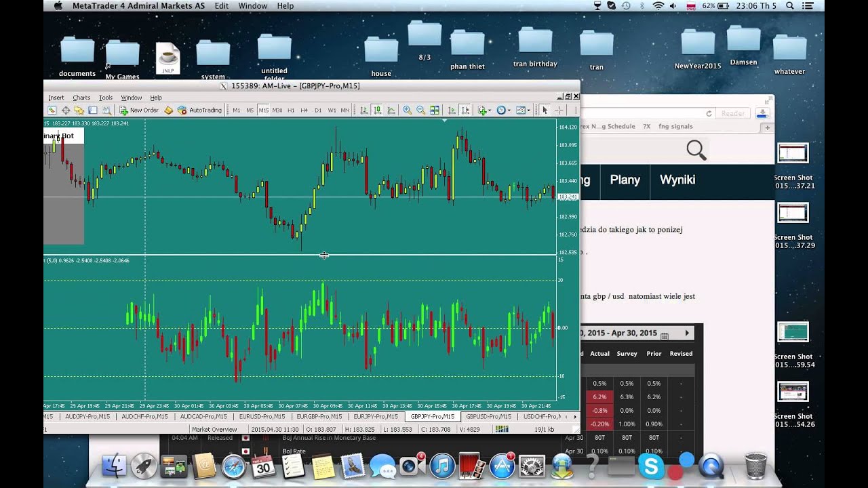Switch chart to line chart style
Screen dimensions: 868x488
click(x=391, y=110)
